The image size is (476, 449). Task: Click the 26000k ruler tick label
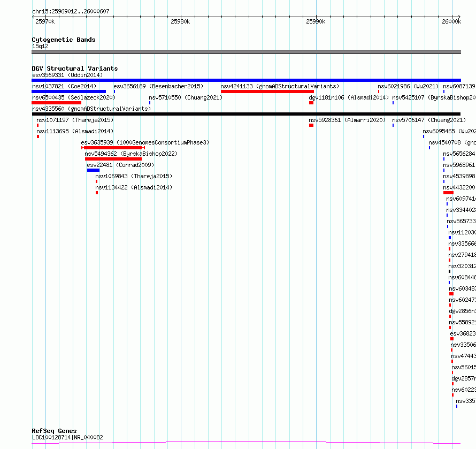[x=451, y=21]
